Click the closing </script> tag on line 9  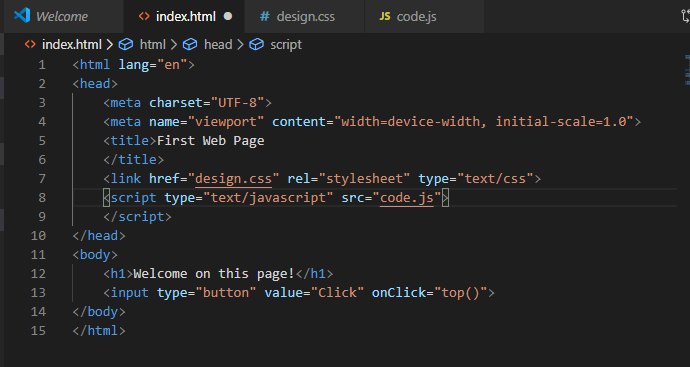pyautogui.click(x=138, y=217)
